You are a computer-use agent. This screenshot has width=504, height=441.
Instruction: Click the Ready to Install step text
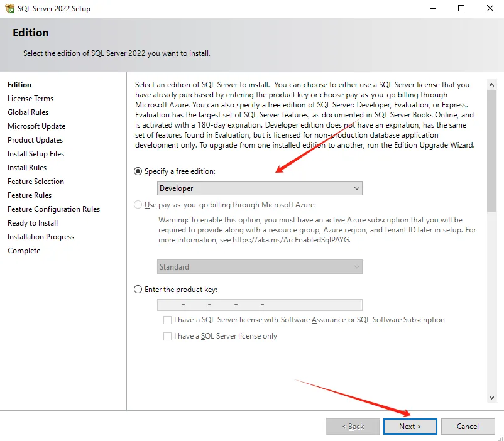coord(33,223)
